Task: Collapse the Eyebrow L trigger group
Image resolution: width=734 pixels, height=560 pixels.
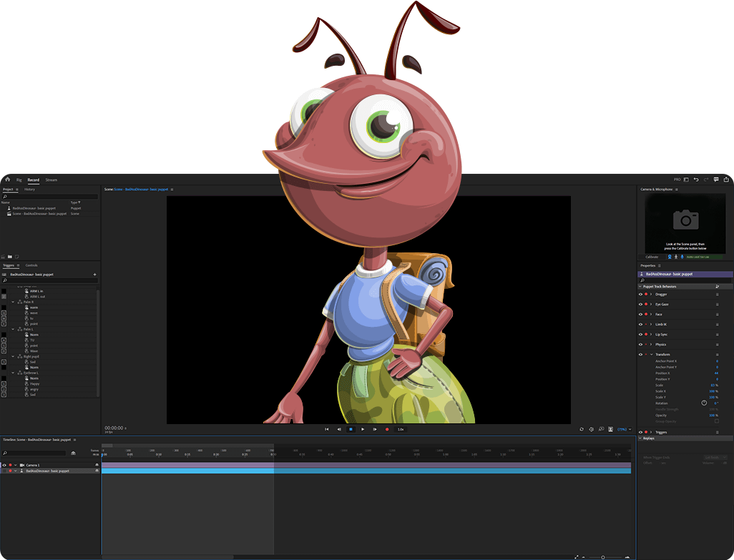Action: click(12, 373)
